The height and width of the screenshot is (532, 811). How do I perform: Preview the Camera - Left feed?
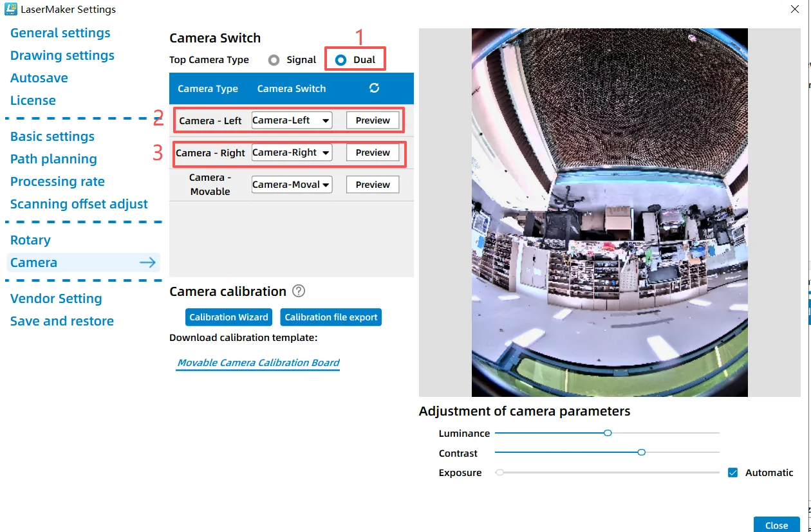pyautogui.click(x=373, y=120)
